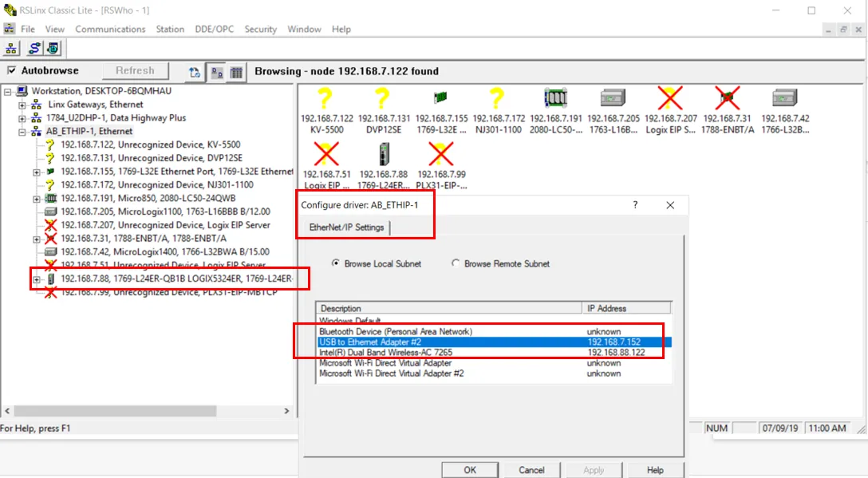The image size is (868, 478).
Task: Expand the 1784_U2DHP-1 Data Highway Plus node
Action: (x=22, y=117)
